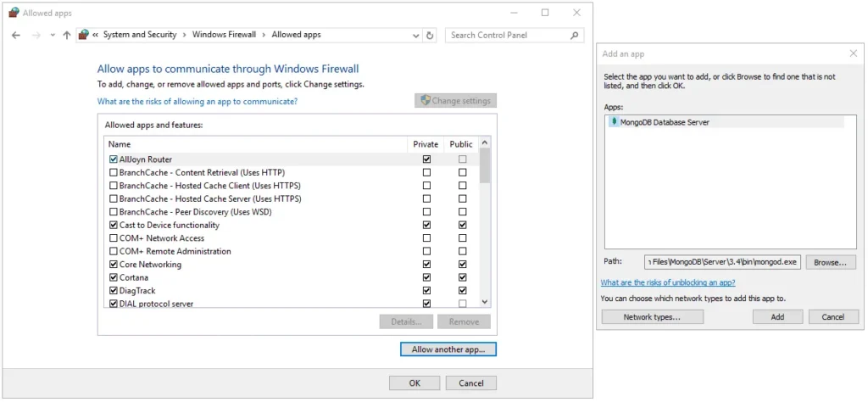Open the recent locations dropdown arrow
The image size is (868, 402).
click(53, 36)
